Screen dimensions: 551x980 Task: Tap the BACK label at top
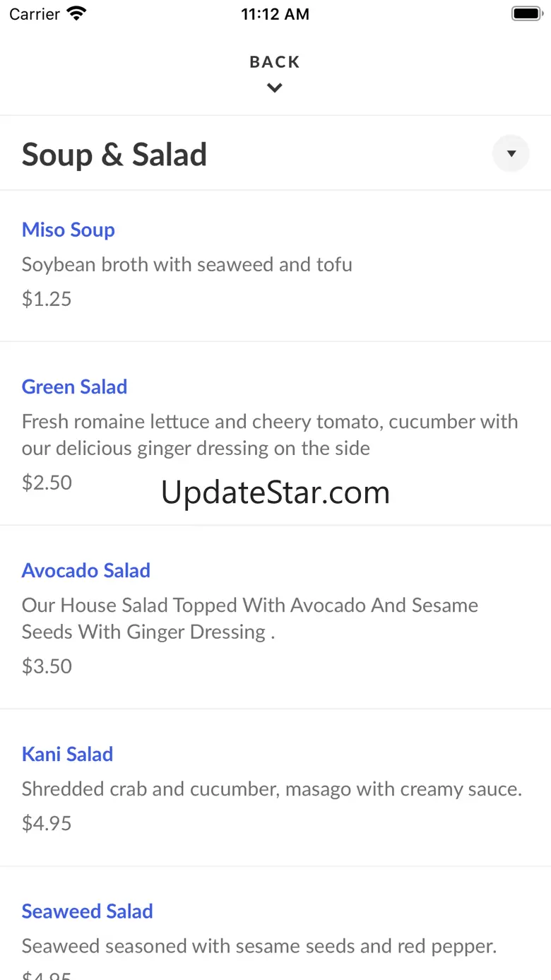pos(275,62)
